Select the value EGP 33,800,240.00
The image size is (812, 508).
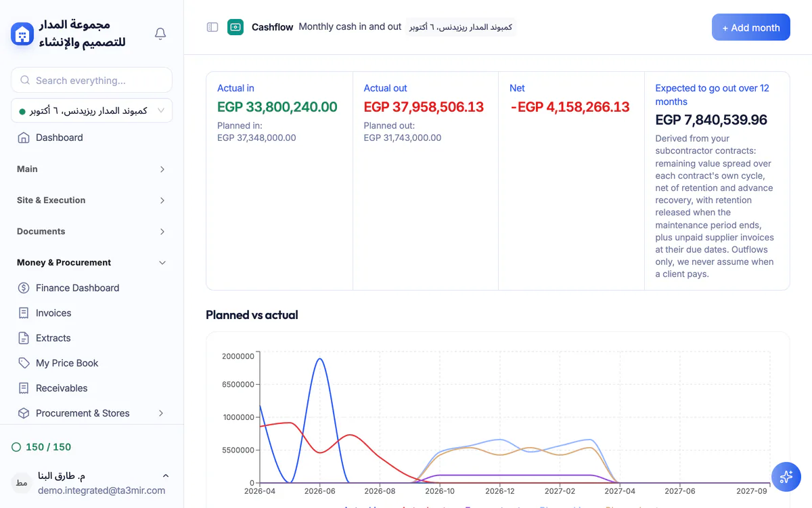pyautogui.click(x=277, y=107)
